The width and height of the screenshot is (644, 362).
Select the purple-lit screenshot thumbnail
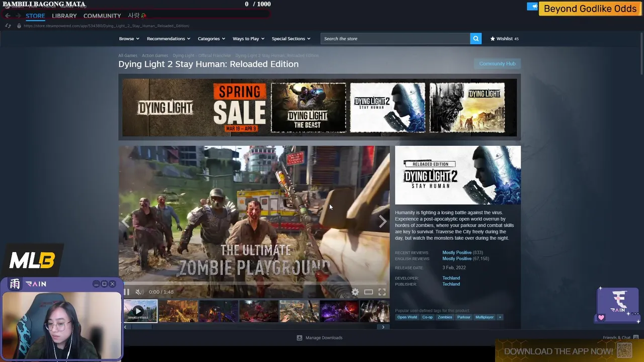pyautogui.click(x=339, y=311)
